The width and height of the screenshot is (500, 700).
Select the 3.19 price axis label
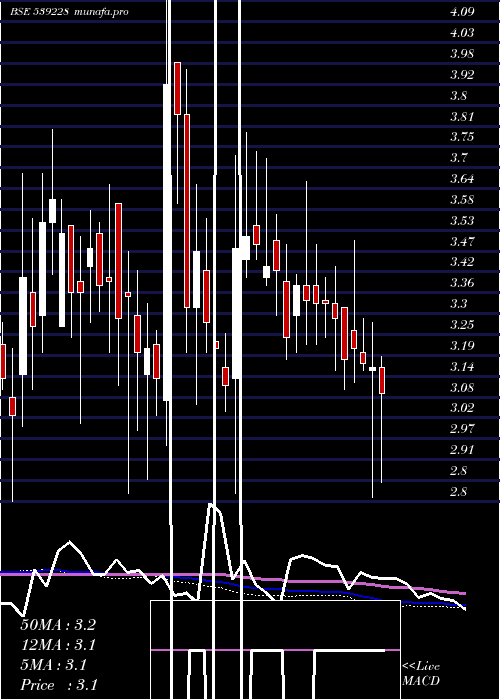[x=462, y=346]
